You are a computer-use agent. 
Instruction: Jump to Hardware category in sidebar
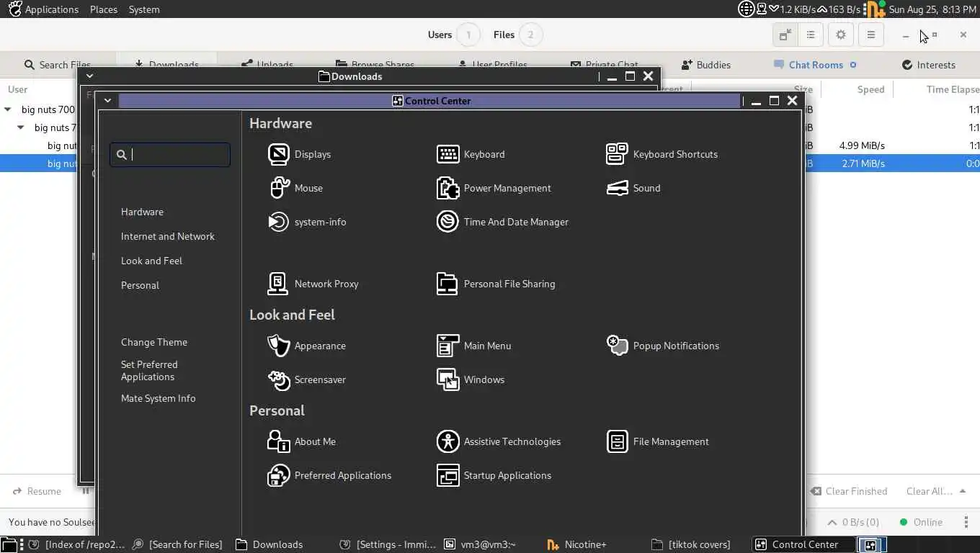[x=142, y=212]
